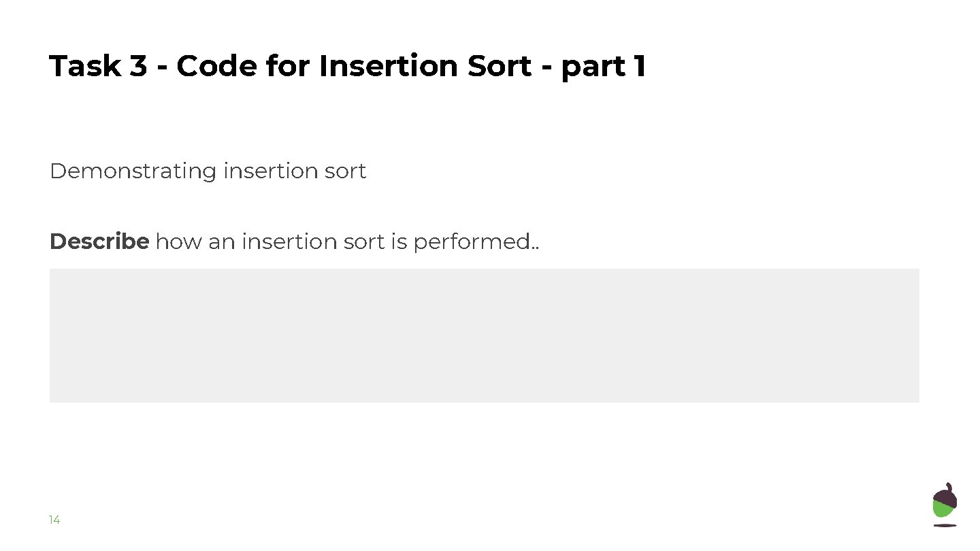Click the green body of the acorn
Image resolution: width=980 pixels, height=551 pixels.
(x=943, y=510)
